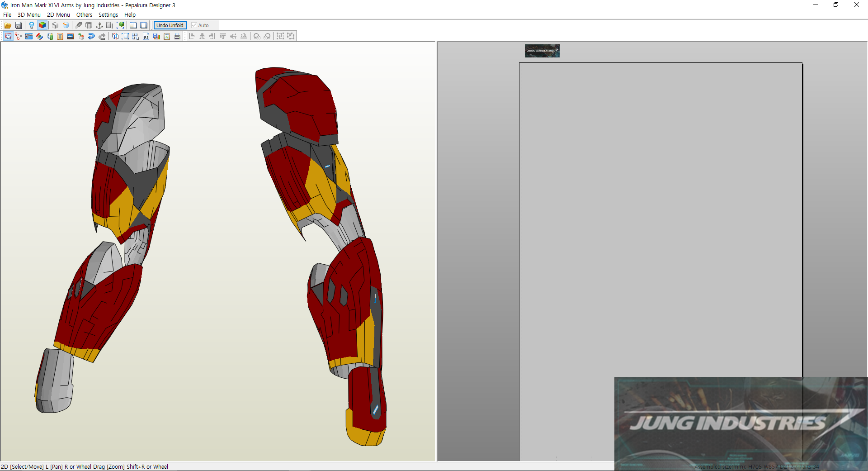Switch to single window layout icon
This screenshot has height=471, width=868.
[x=144, y=25]
